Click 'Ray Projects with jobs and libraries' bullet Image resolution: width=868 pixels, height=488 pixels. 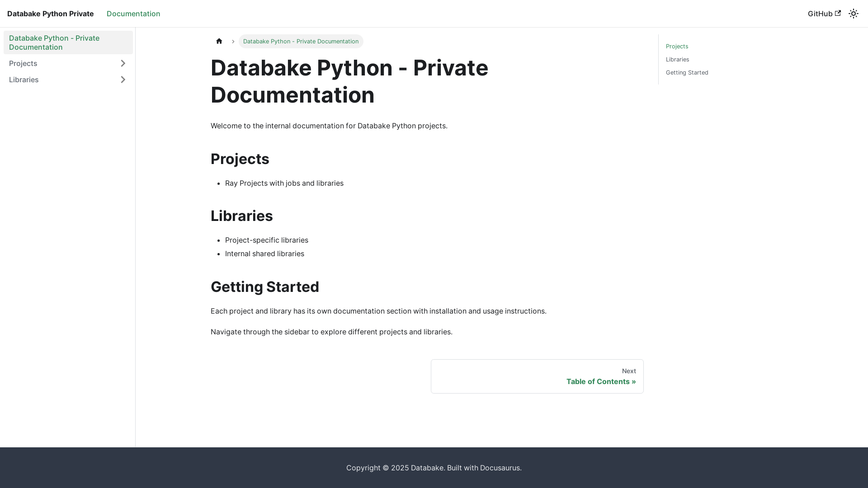(x=284, y=183)
